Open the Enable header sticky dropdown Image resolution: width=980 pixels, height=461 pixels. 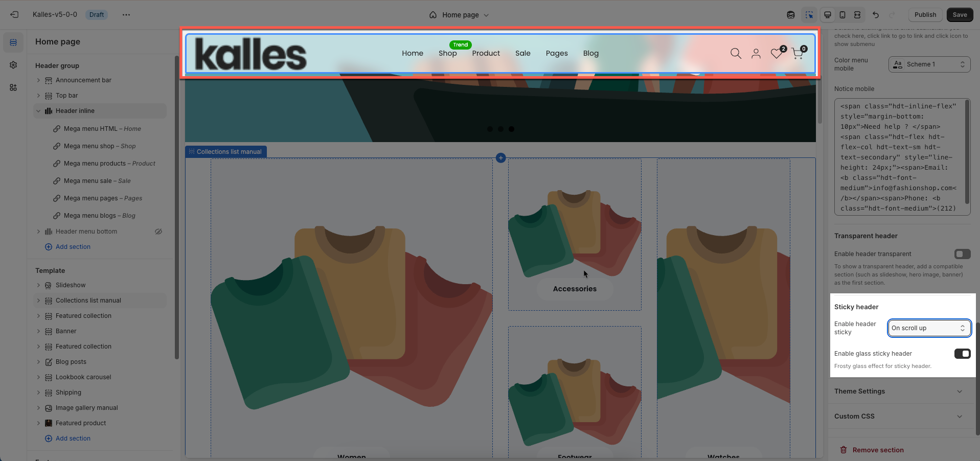pyautogui.click(x=929, y=328)
